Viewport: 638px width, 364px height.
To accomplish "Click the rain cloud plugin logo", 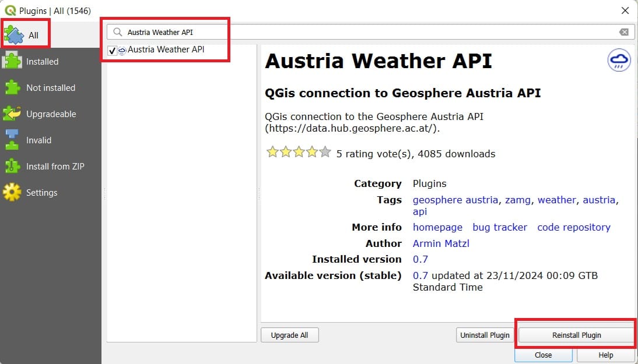I will pyautogui.click(x=619, y=60).
